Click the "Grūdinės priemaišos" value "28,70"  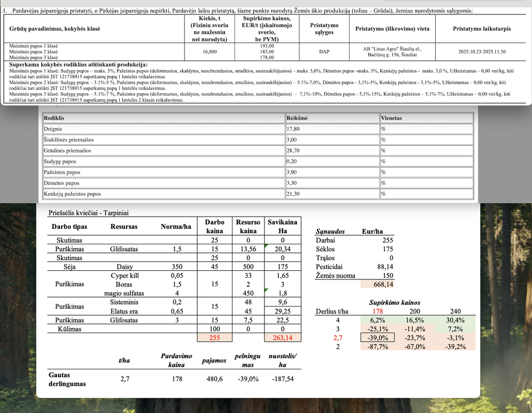pos(293,151)
